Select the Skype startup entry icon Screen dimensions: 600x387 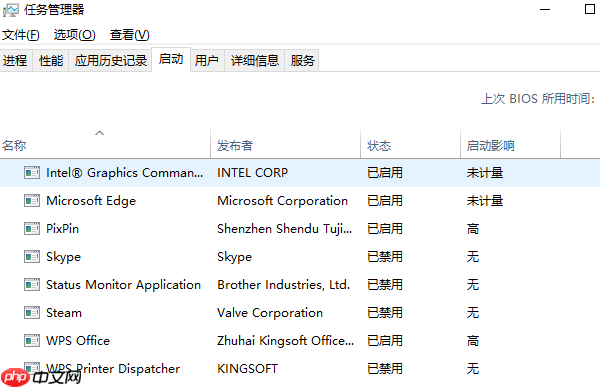click(x=32, y=257)
